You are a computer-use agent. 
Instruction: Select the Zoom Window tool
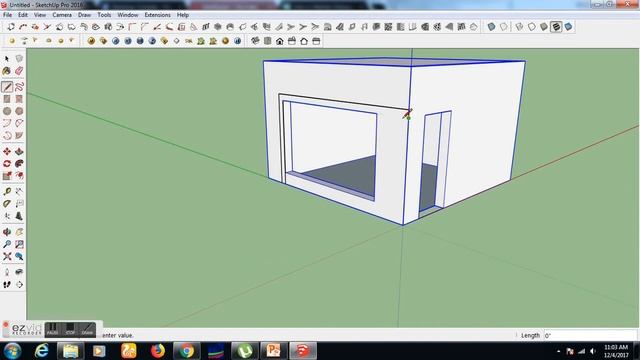coord(19,244)
